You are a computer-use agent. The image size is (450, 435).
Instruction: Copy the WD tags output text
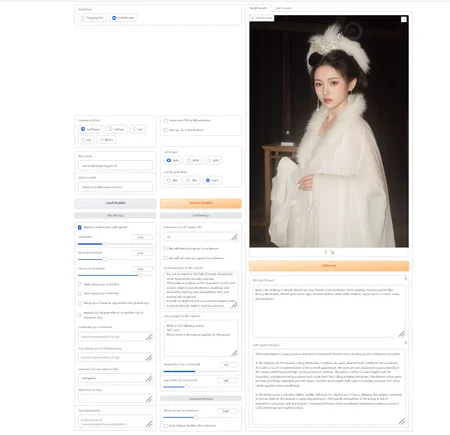click(406, 278)
